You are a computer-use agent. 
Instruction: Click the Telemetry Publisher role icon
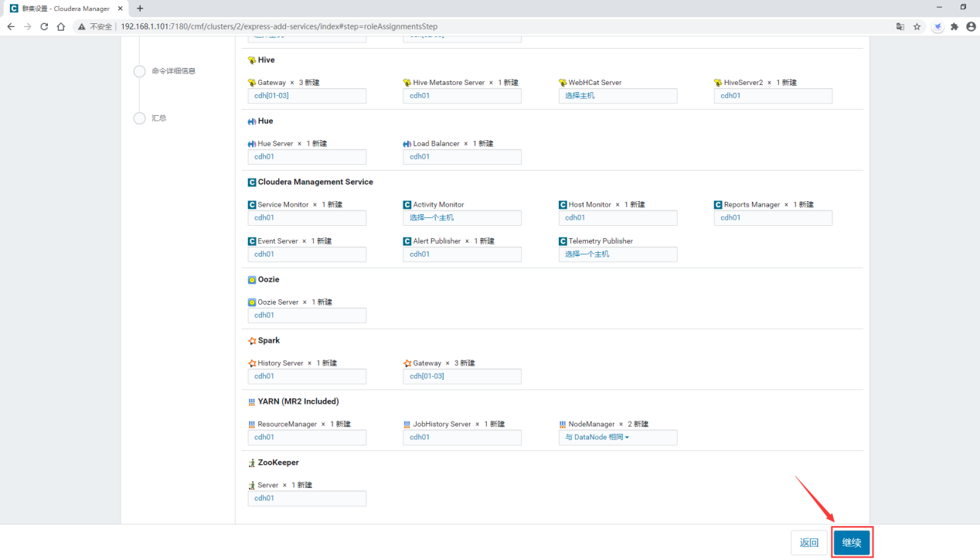point(563,241)
